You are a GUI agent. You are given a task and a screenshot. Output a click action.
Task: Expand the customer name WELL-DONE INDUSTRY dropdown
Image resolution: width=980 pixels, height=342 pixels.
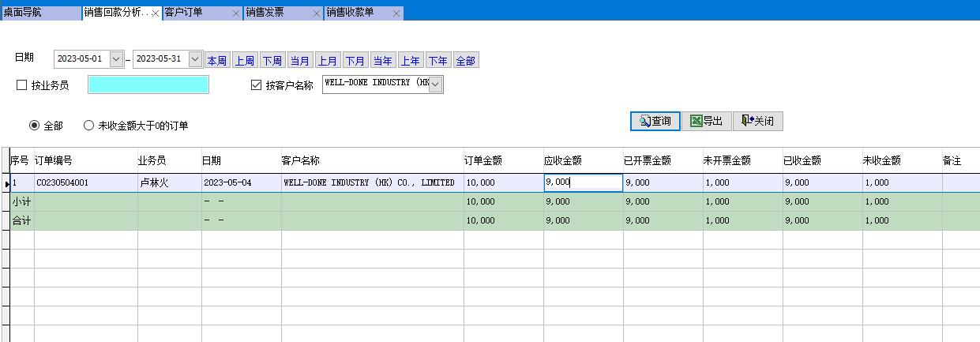[436, 84]
